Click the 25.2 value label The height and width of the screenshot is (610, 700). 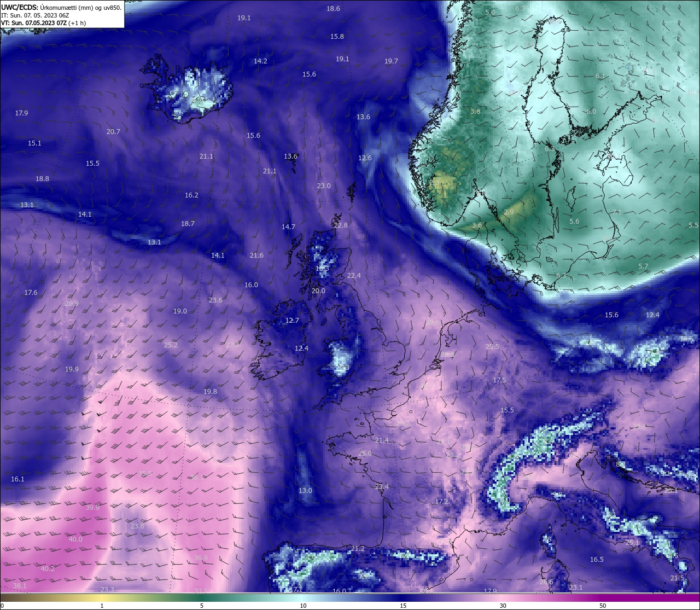tap(171, 345)
